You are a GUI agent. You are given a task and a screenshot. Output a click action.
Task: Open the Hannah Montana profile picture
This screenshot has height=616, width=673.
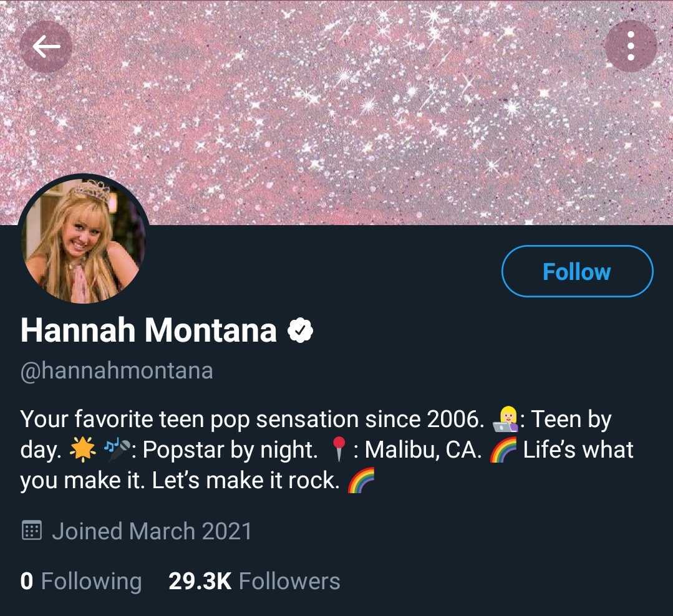click(84, 240)
